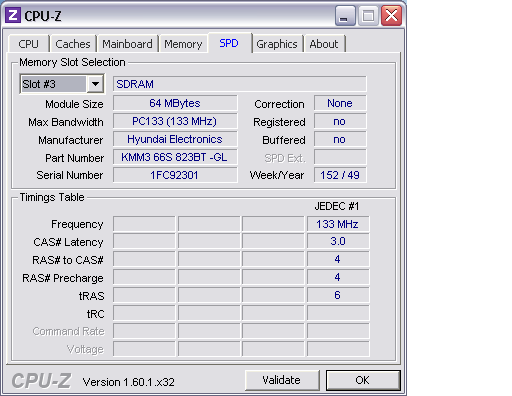Expand the Slot #3 dropdown arrow
The image size is (512, 396).
[95, 84]
